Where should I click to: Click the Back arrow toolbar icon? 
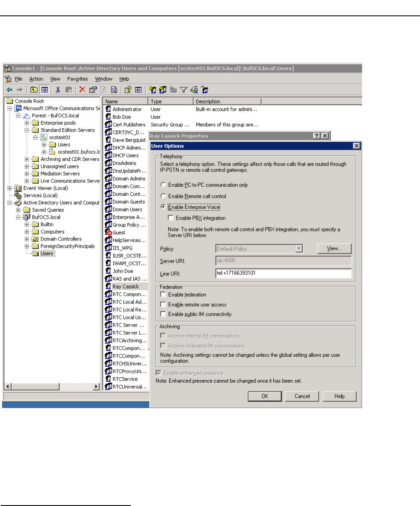click(9, 90)
